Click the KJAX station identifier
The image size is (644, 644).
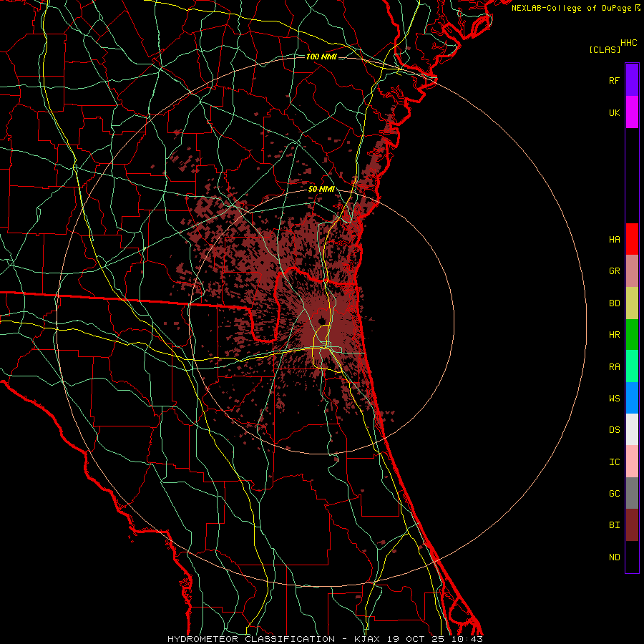tap(367, 639)
